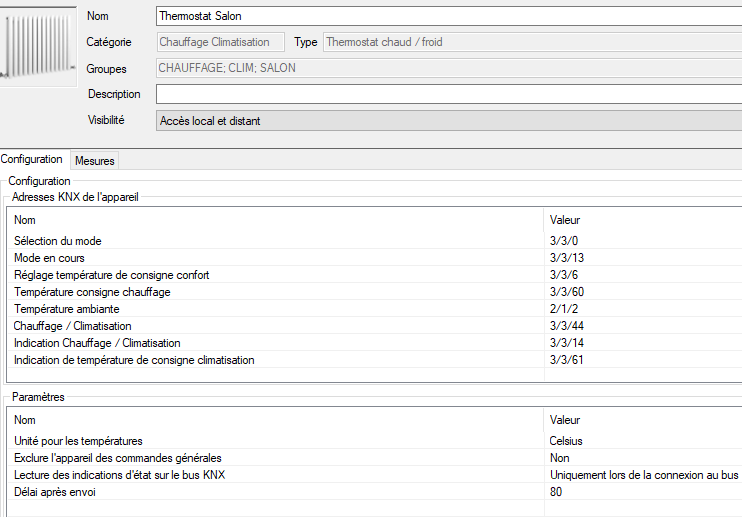Select Indication de température de consigne climatisation row
This screenshot has width=742, height=517.
pyautogui.click(x=374, y=360)
